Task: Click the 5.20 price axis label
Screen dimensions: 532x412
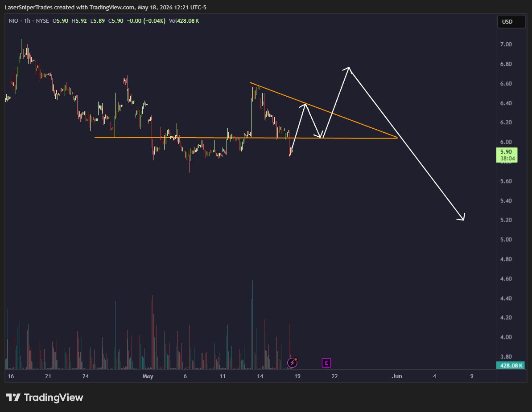Action: 506,220
